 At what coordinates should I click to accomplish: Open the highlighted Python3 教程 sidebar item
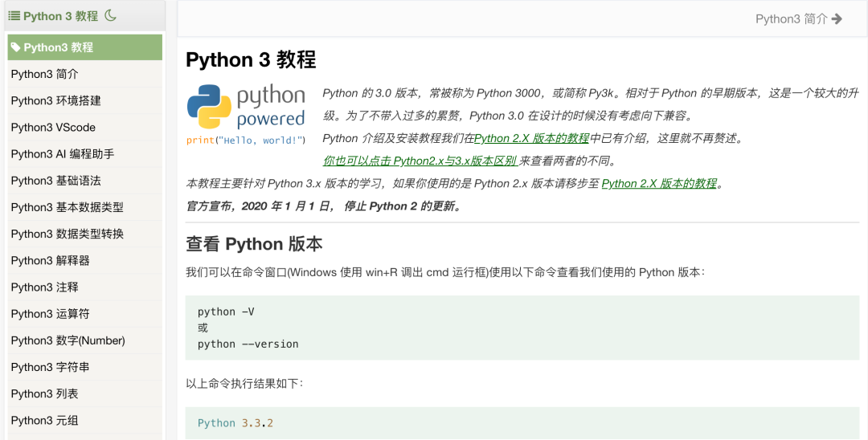point(84,47)
